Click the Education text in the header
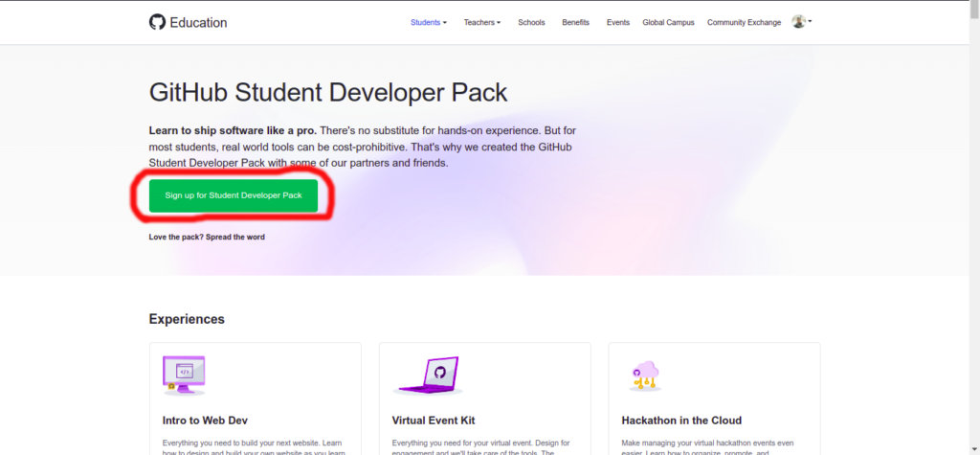Screen dimensions: 980x455 tap(198, 22)
